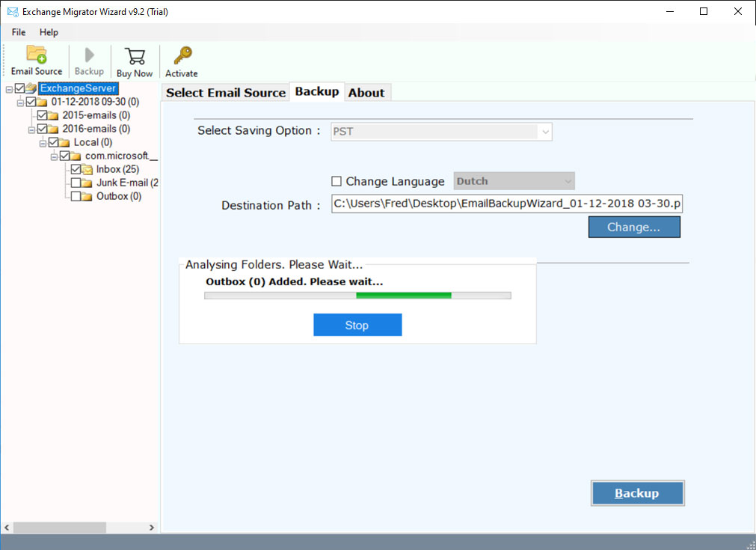Click folder icon beside com.microsoft

(x=76, y=156)
